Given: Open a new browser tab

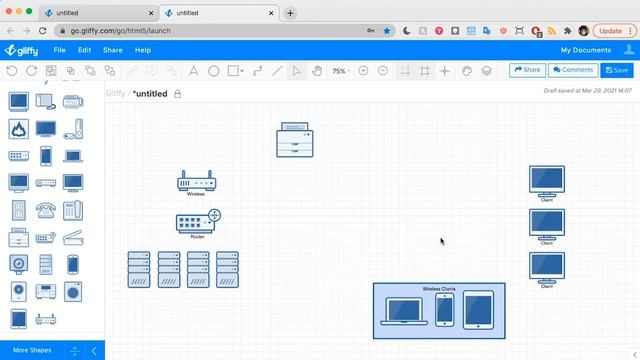Looking at the screenshot, I should pyautogui.click(x=290, y=13).
